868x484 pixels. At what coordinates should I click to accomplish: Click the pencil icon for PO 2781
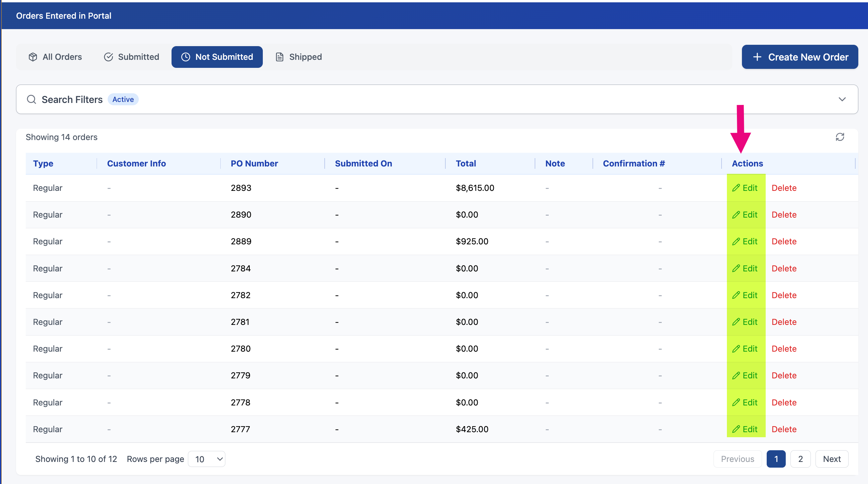(x=736, y=322)
